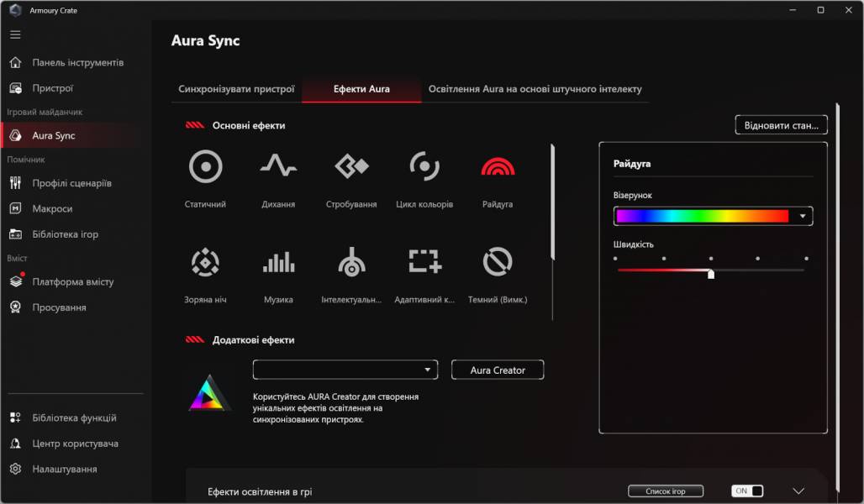Open Профілі сценаріїв scenario profiles

pos(71,183)
